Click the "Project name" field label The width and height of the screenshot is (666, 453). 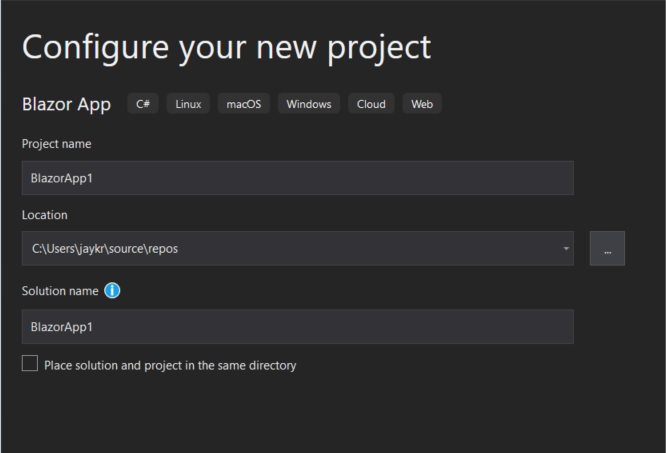(56, 144)
